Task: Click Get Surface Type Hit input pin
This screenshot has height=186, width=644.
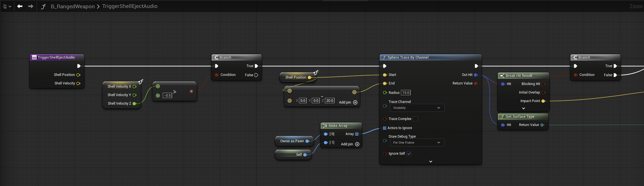Action: [x=503, y=125]
